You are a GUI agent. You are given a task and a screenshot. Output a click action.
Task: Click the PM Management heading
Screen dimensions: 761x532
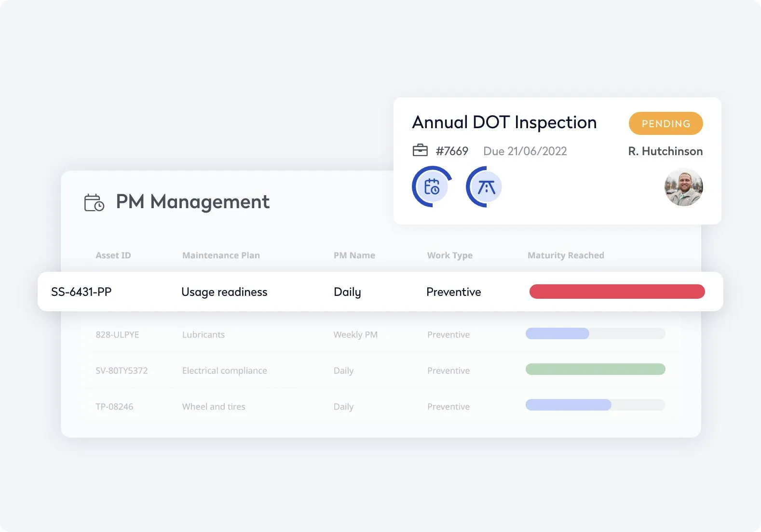click(x=193, y=202)
